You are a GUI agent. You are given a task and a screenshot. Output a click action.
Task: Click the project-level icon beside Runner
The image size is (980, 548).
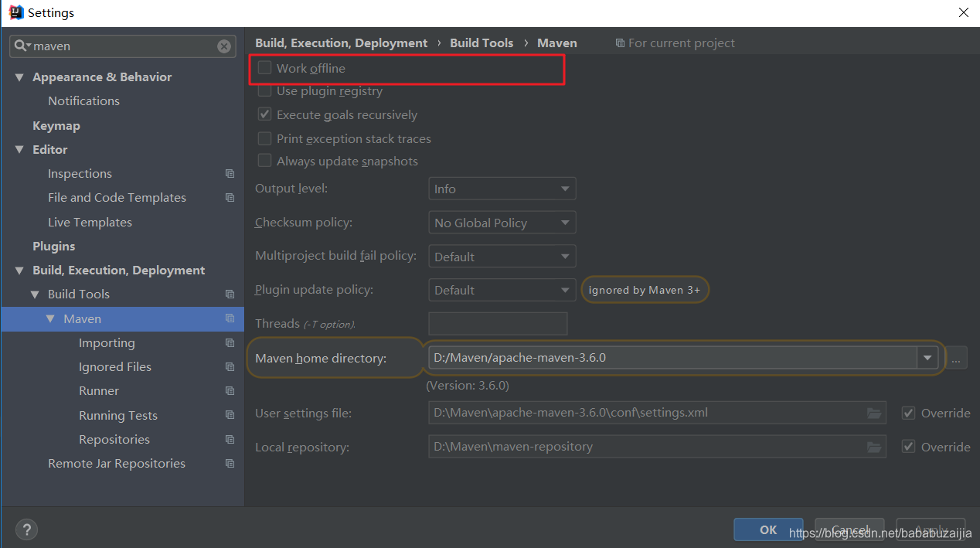click(x=230, y=391)
